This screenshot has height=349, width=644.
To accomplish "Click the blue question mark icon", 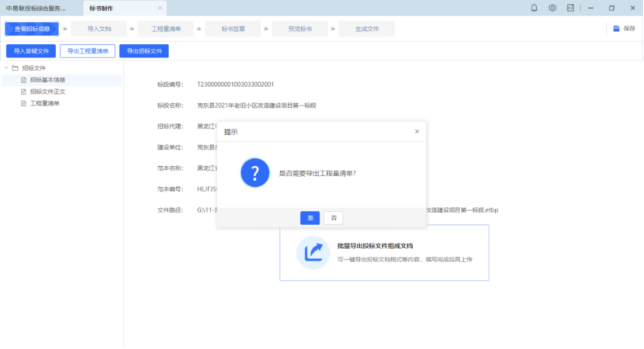I will point(254,172).
